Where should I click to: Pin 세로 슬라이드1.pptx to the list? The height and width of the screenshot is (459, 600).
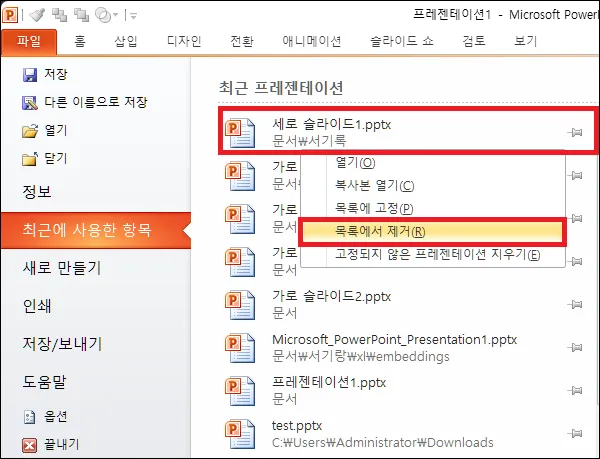[x=575, y=133]
